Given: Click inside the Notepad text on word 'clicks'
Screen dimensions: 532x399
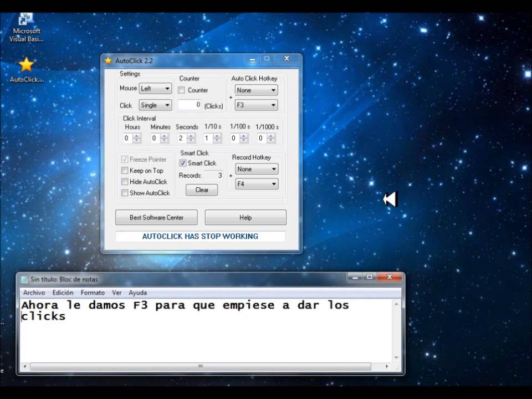Looking at the screenshot, I should pos(43,316).
